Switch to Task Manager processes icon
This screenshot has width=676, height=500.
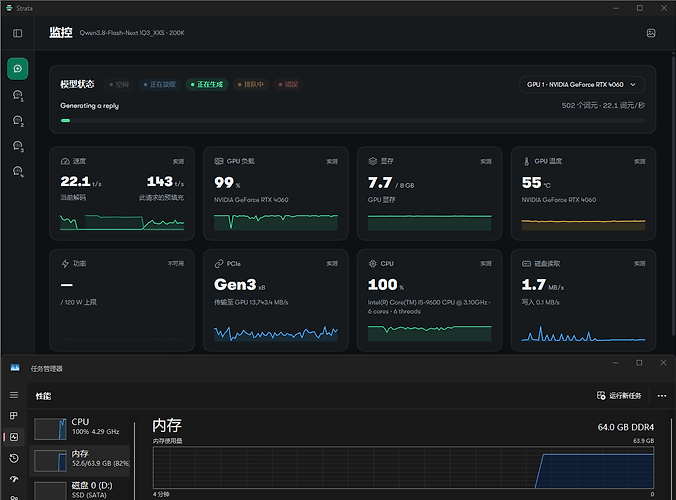(x=14, y=416)
